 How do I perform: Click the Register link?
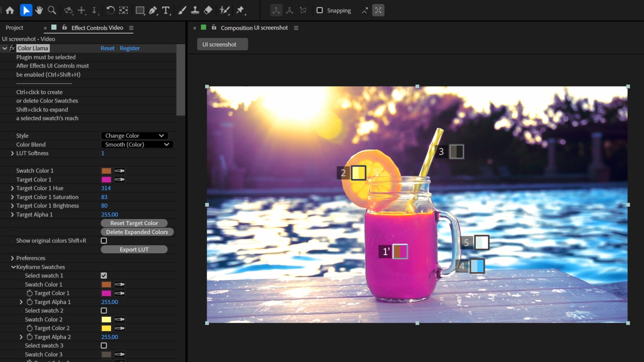click(129, 48)
